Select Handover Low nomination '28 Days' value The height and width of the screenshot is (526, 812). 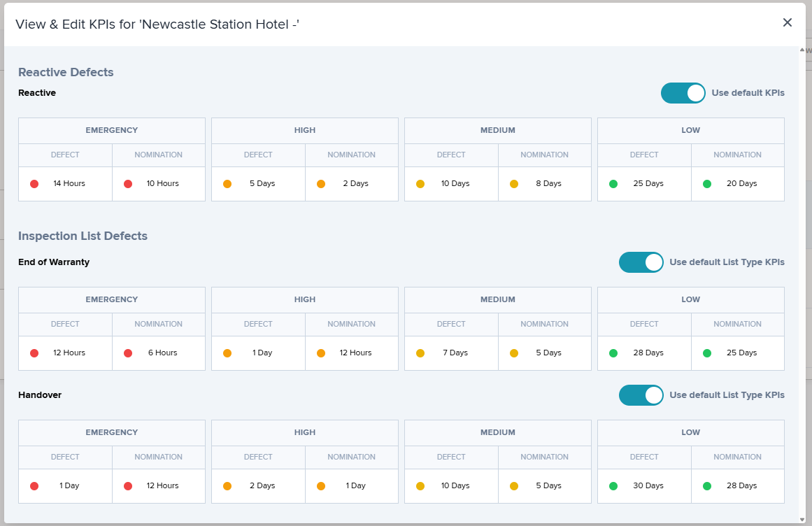pyautogui.click(x=741, y=486)
